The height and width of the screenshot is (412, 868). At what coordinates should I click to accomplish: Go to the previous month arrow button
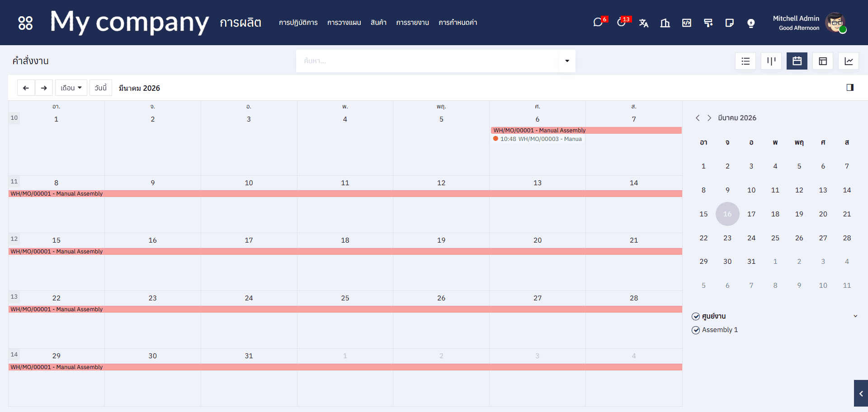click(x=26, y=88)
